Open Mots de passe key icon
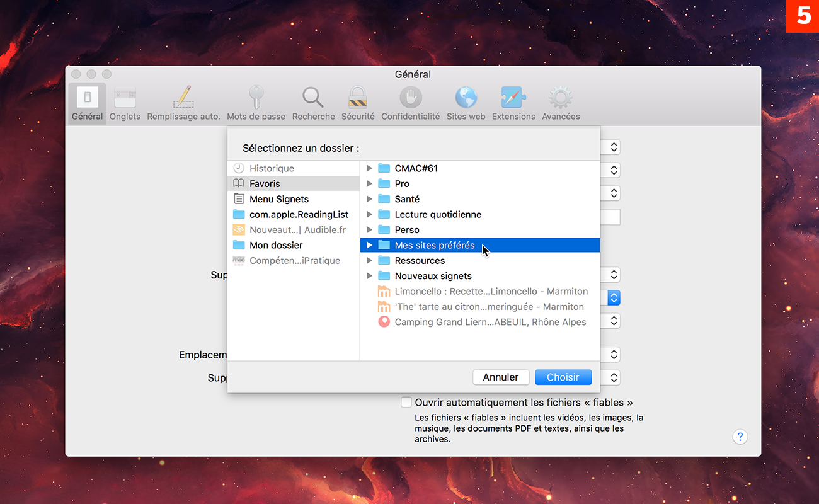This screenshot has height=504, width=819. point(256,98)
